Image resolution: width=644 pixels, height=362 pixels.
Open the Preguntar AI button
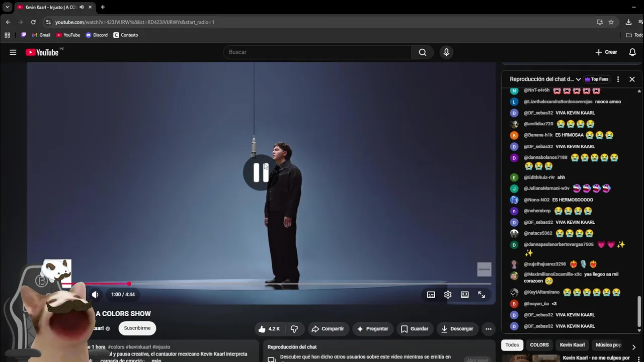373,329
